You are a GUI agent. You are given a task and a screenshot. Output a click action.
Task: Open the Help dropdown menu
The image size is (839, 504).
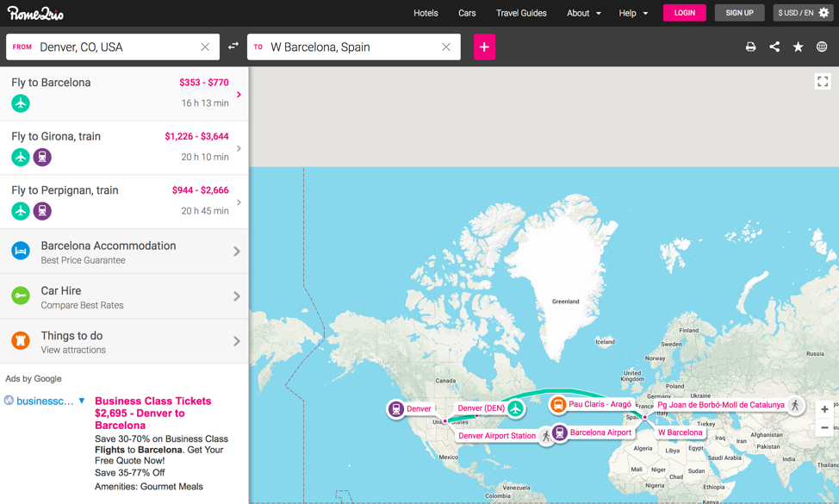coord(633,13)
